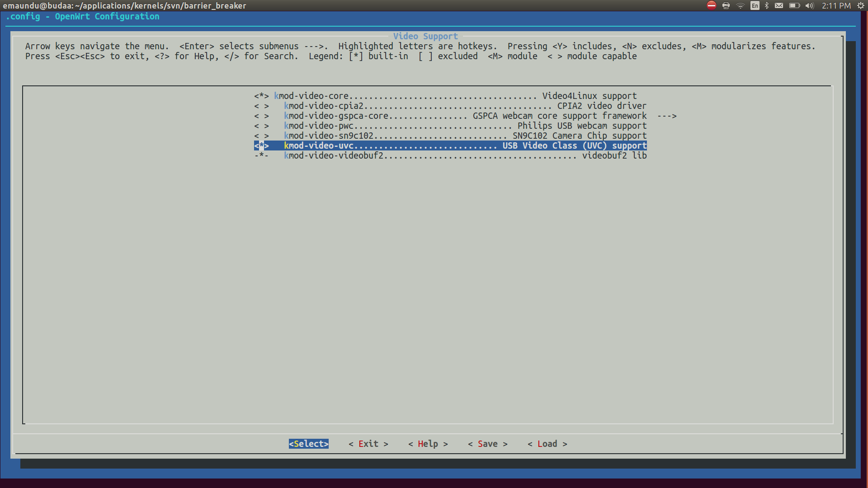This screenshot has width=868, height=488.
Task: Open the Bluetooth indicator menu
Action: tap(767, 5)
